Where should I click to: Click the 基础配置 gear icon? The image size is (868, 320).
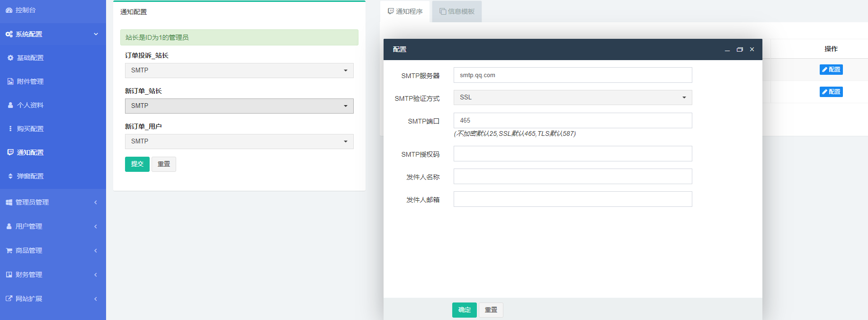point(10,58)
